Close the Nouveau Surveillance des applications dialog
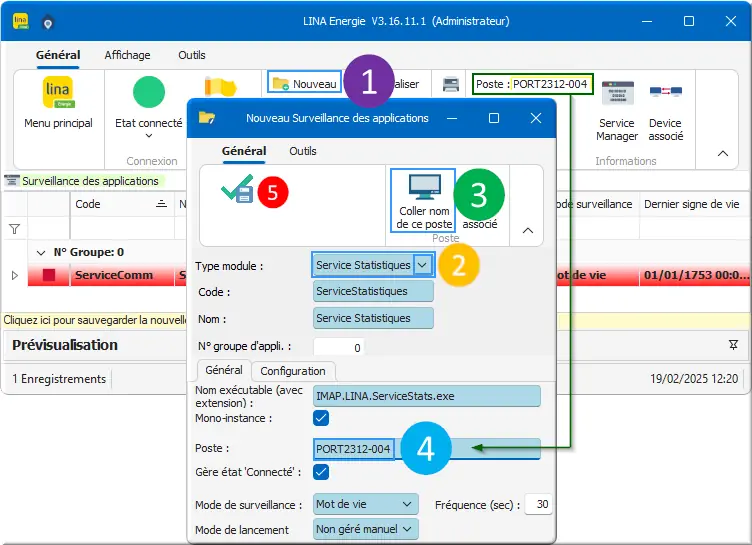 click(x=536, y=118)
